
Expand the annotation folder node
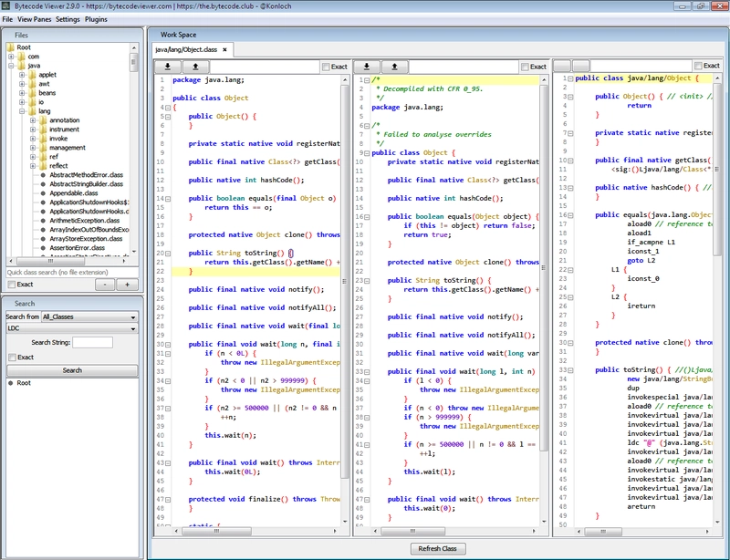(33, 120)
